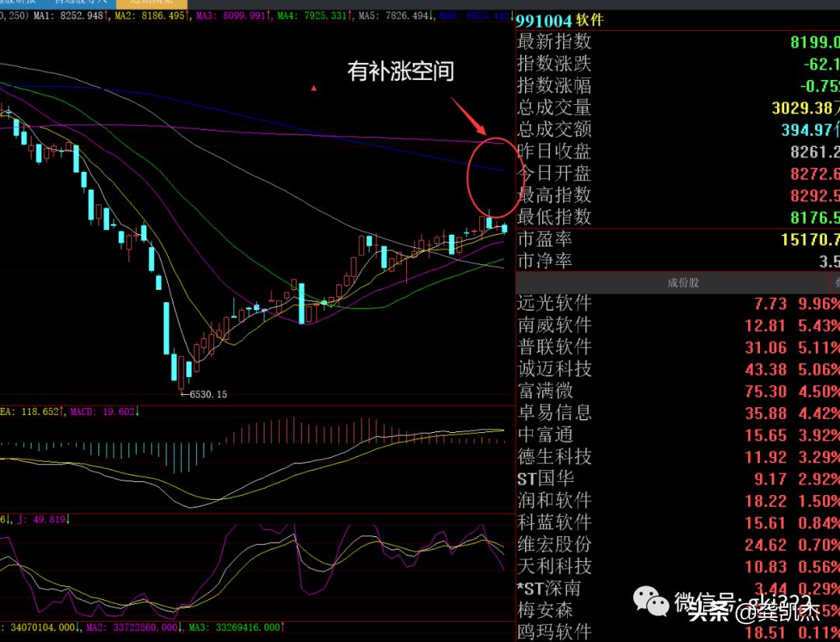Select 鸥玛软件 row
Image resolution: width=840 pixels, height=642 pixels.
(678, 633)
